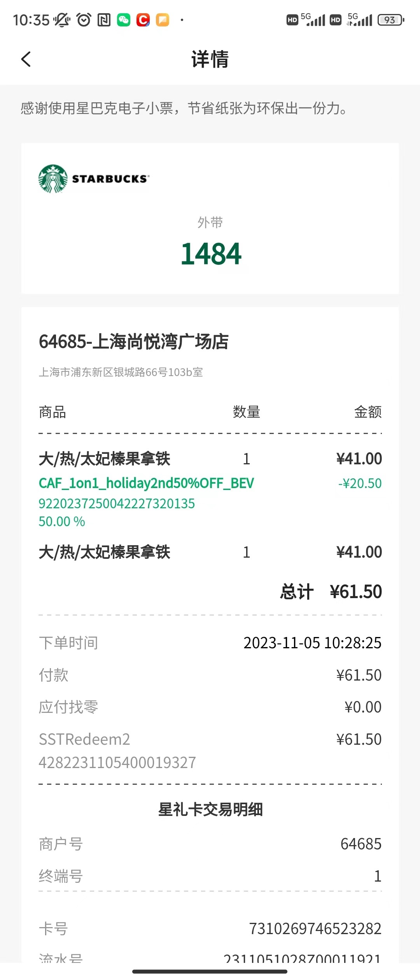Viewport: 420px width, 980px height.
Task: Tap the -¥20.50 discount amount
Action: [360, 483]
